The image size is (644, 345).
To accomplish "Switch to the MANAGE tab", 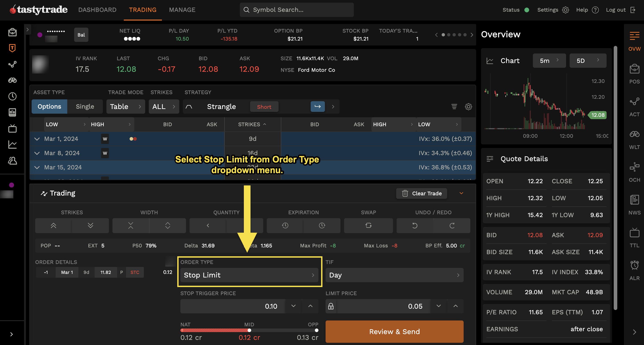I will pos(182,10).
